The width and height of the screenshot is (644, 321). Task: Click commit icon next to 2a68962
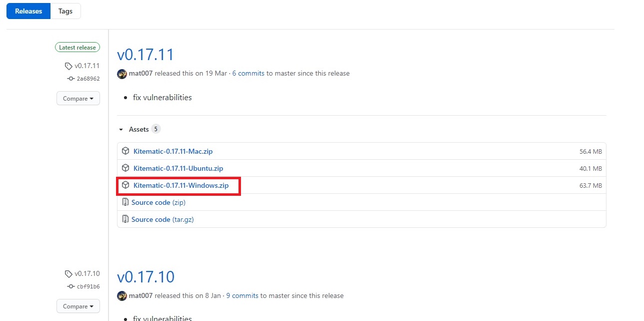point(70,79)
